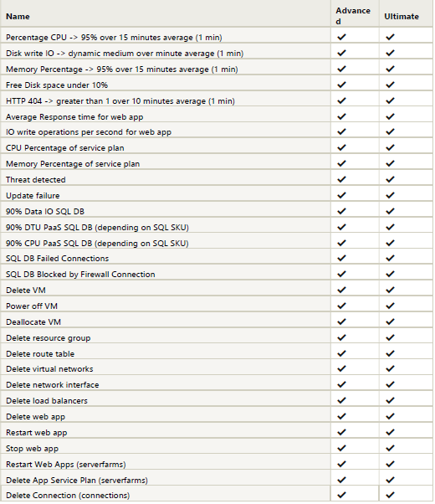435x504 pixels.
Task: Click the 90% Data IO SQL DB entry
Action: [45, 212]
